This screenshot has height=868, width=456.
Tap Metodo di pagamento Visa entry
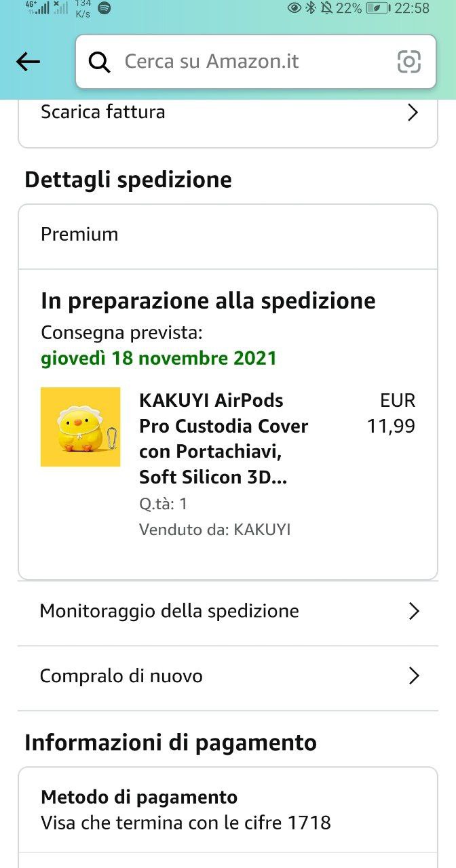[186, 811]
